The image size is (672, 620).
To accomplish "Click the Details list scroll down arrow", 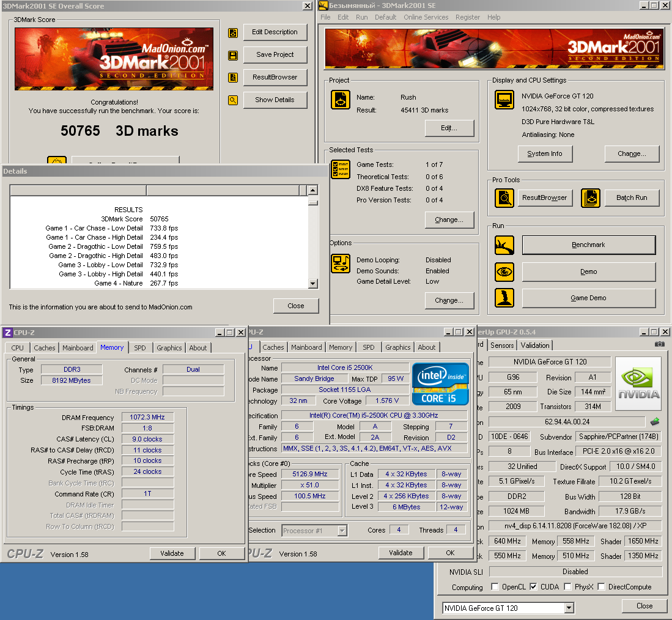I will tap(313, 283).
